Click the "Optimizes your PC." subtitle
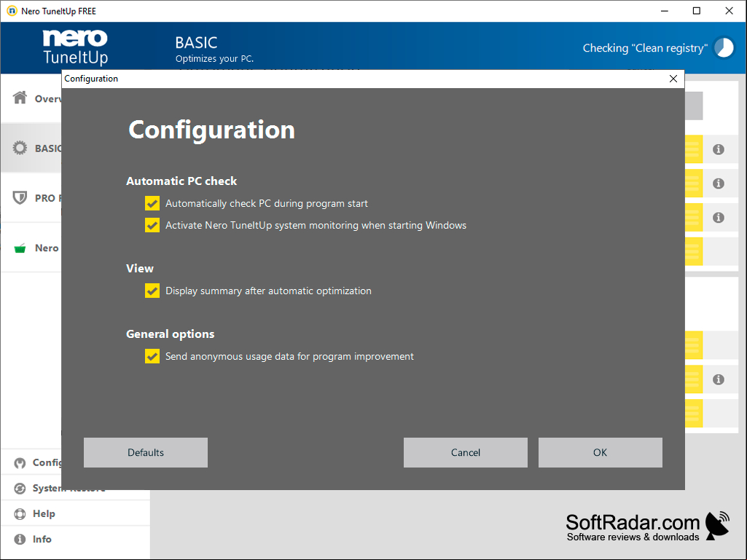The height and width of the screenshot is (560, 747). (x=214, y=58)
